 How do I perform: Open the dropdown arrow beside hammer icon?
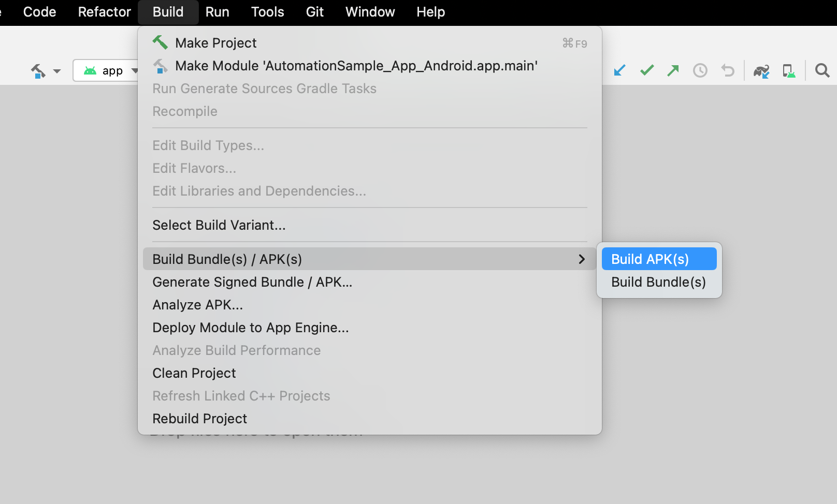tap(57, 71)
